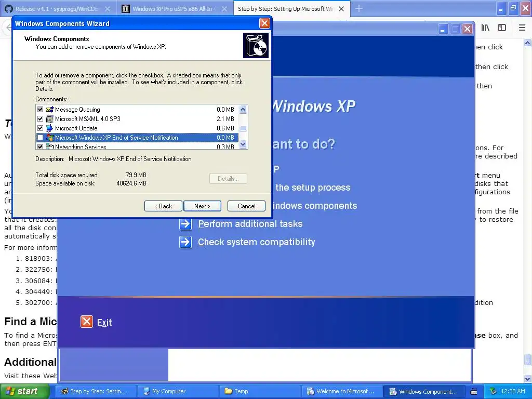Screen dimensions: 532x399
Task: Click arrow icon beside Perform additional tasks
Action: point(185,224)
